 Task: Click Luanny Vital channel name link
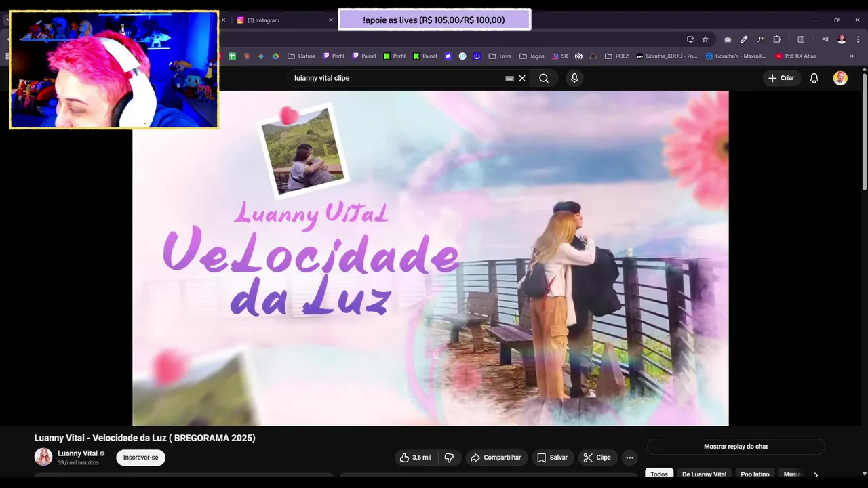[77, 453]
